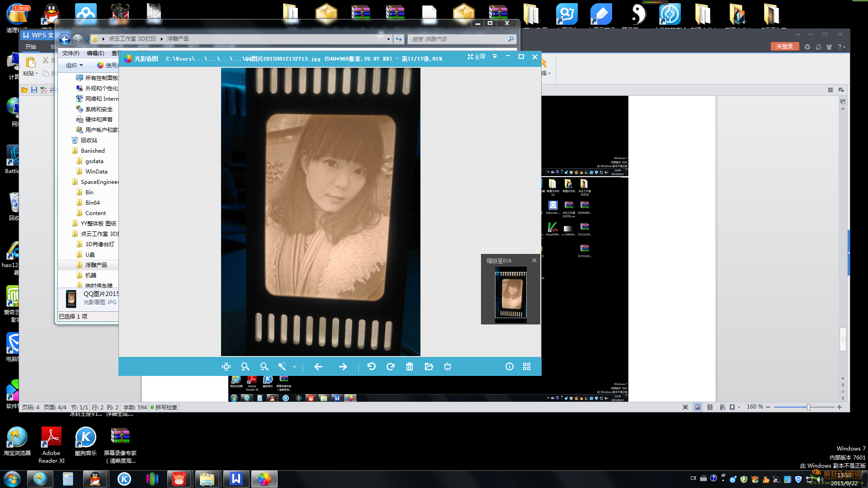This screenshot has width=868, height=488.
Task: Open the thumbnail grid view
Action: (527, 367)
